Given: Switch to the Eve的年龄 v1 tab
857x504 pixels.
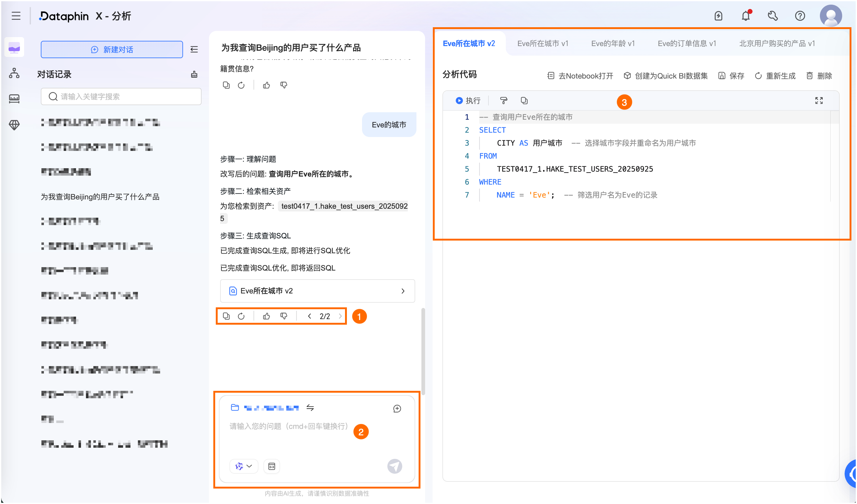Looking at the screenshot, I should click(613, 44).
